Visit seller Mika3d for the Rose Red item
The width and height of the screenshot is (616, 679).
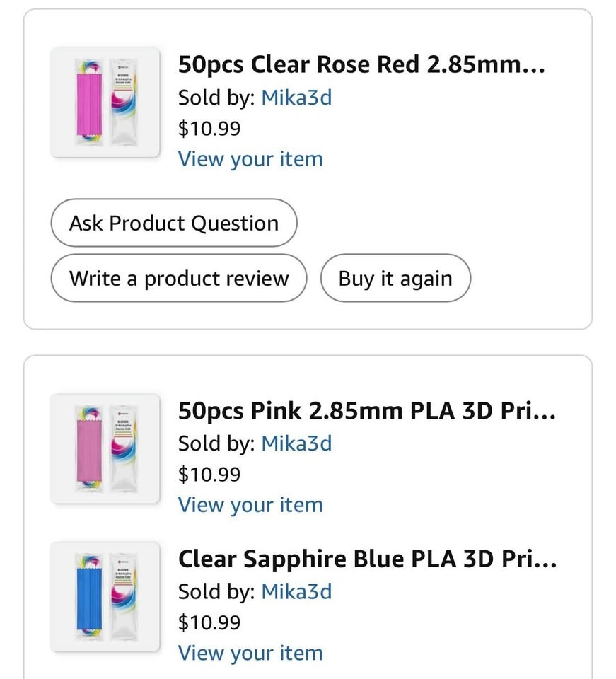tap(296, 97)
